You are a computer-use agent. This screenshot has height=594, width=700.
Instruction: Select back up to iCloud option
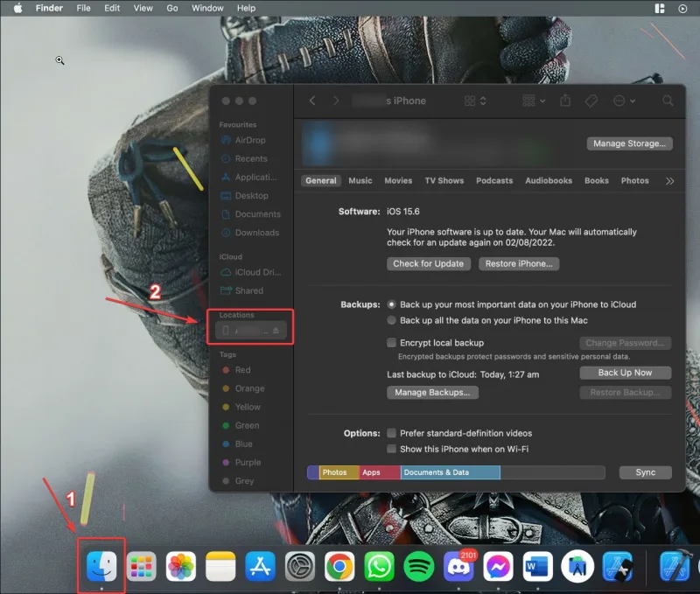point(391,304)
